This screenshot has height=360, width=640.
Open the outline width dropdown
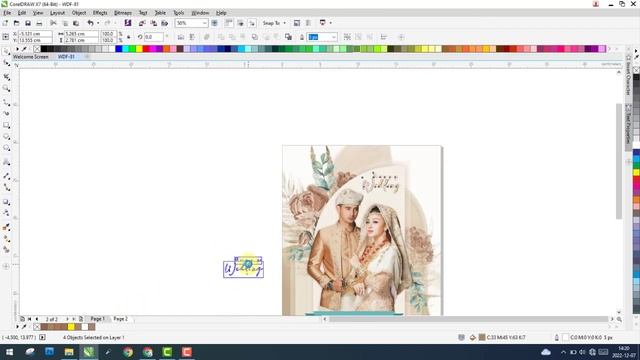[333, 37]
